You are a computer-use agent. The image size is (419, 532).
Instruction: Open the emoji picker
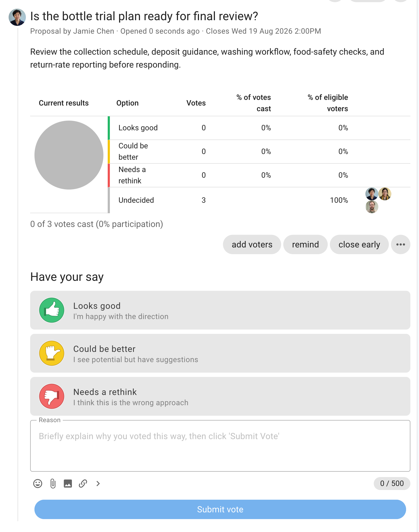click(x=38, y=484)
